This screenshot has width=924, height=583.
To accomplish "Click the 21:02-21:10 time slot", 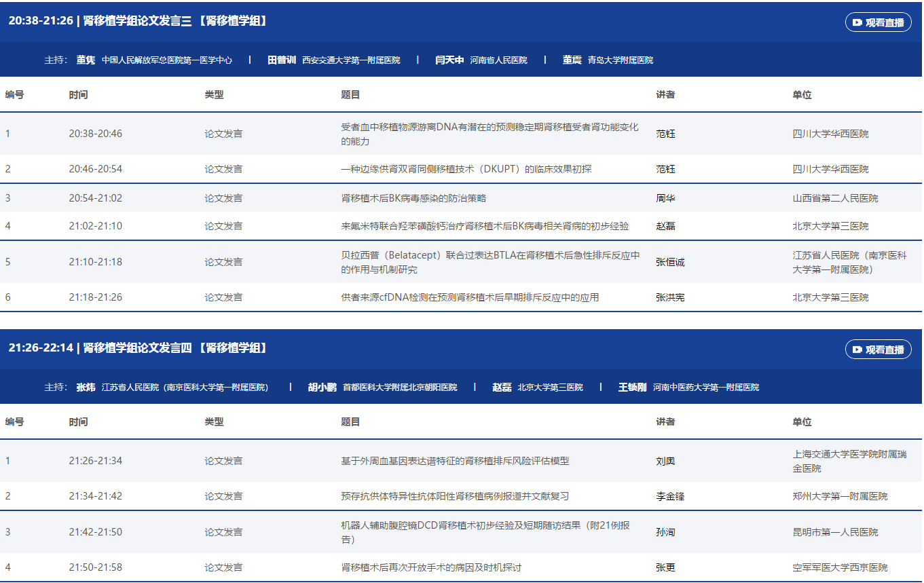I will [95, 226].
